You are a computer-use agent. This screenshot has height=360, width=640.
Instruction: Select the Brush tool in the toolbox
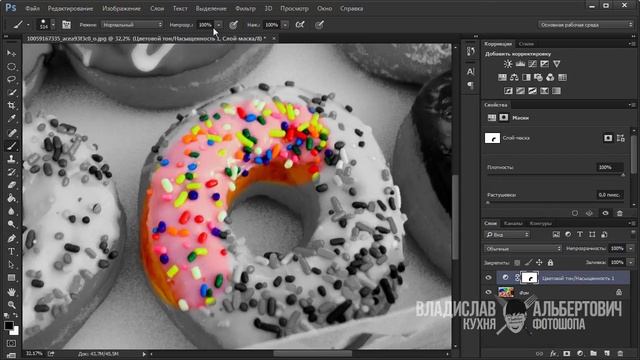tap(11, 145)
